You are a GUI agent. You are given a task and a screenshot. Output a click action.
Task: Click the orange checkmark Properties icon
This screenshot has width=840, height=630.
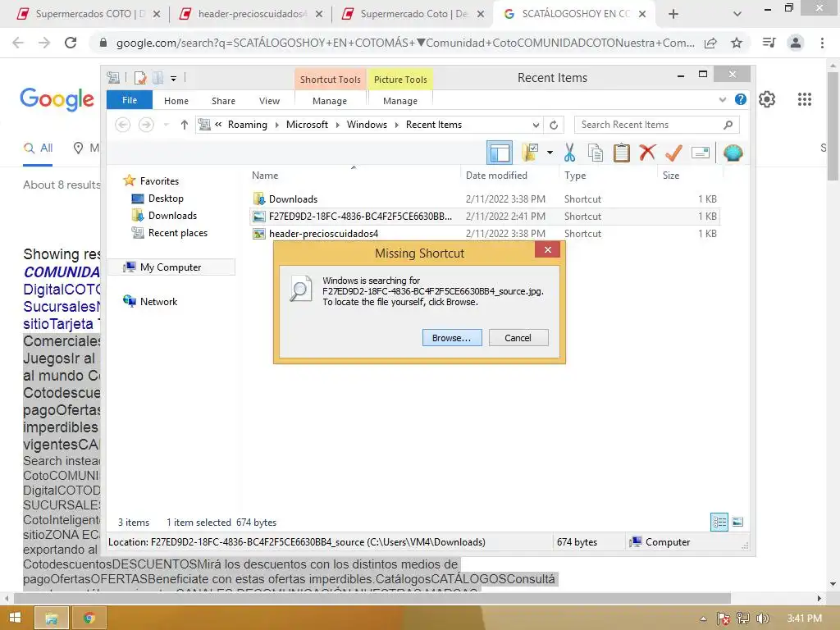[x=673, y=153]
